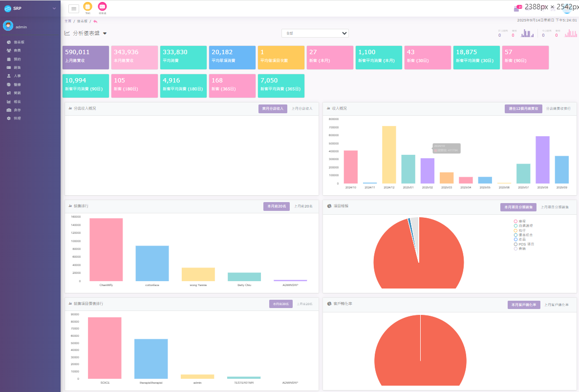Image resolution: width=579 pixels, height=392 pixels.
Task: Click the pink cashier shortcut icon
Action: (x=102, y=7)
